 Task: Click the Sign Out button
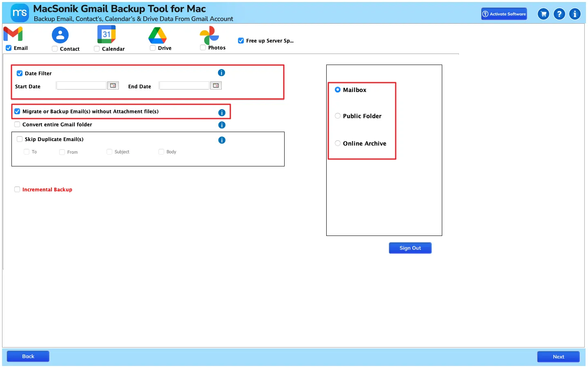point(410,248)
